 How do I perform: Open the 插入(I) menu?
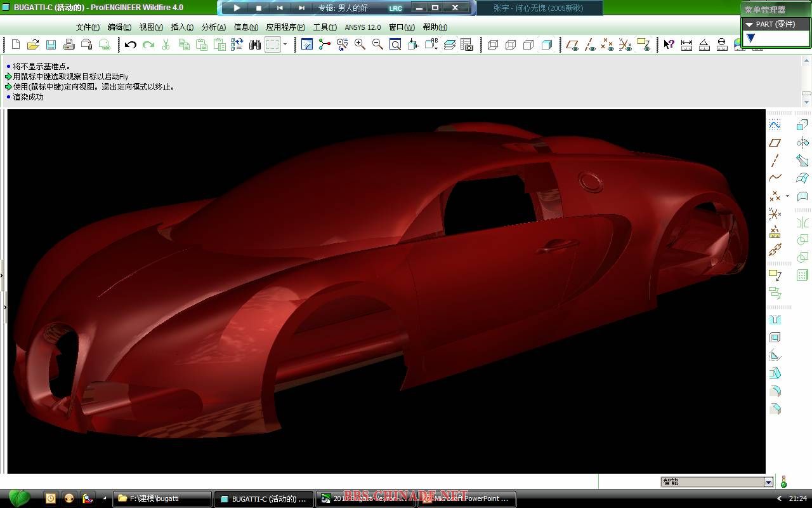click(182, 27)
